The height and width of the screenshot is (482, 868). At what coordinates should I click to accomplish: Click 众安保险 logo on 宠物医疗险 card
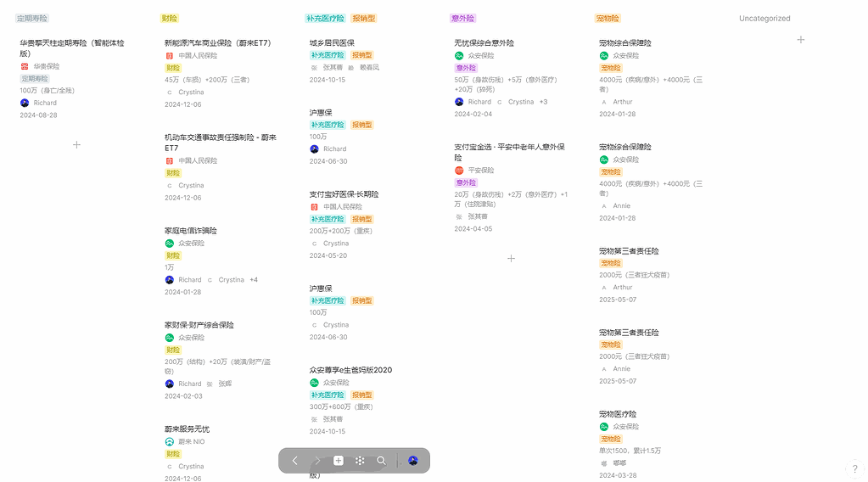(x=604, y=427)
